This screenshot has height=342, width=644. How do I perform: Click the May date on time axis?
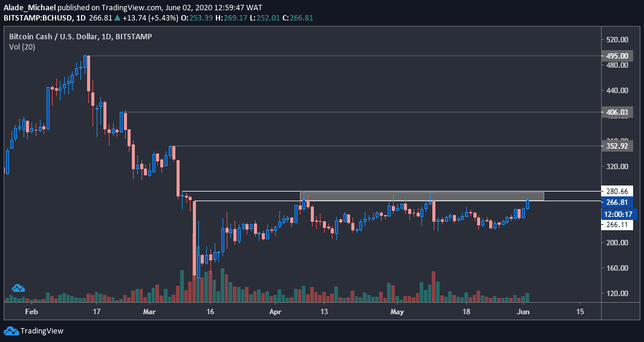point(397,312)
